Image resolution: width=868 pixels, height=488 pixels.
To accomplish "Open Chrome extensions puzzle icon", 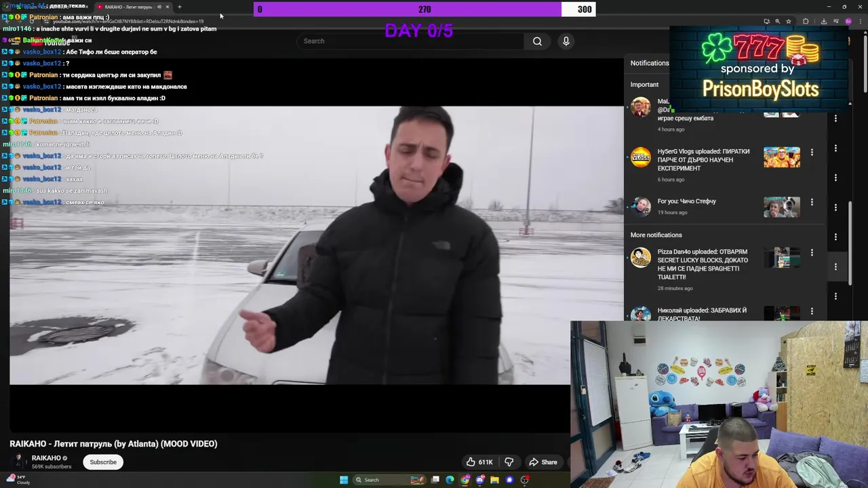I will click(x=806, y=21).
